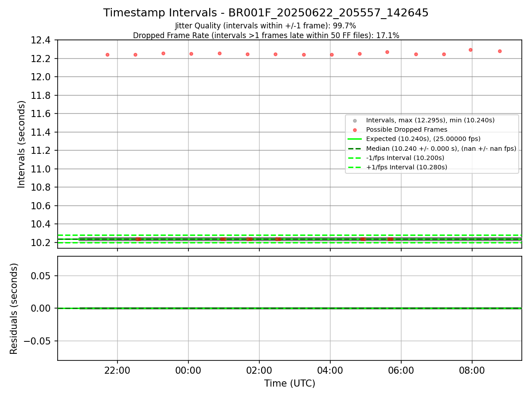The height and width of the screenshot is (399, 532).
Task: Click the 'Jitter Quality' 99.7% subtitle line
Action: click(x=266, y=26)
